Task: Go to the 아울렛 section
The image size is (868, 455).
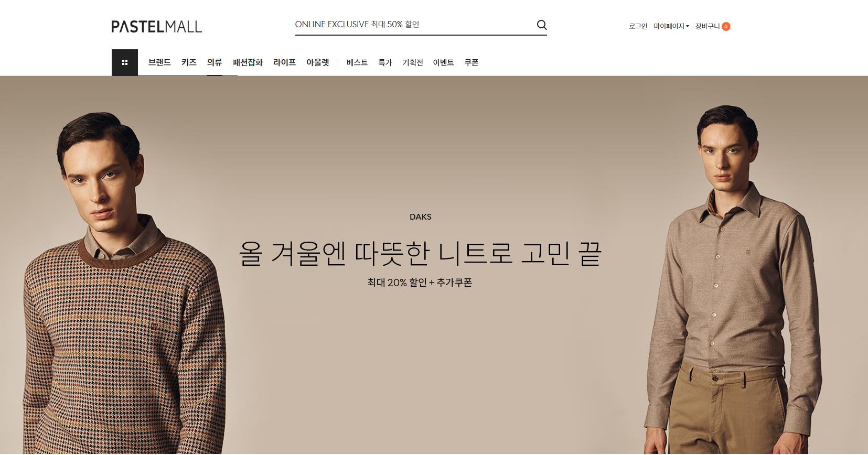Action: click(318, 62)
